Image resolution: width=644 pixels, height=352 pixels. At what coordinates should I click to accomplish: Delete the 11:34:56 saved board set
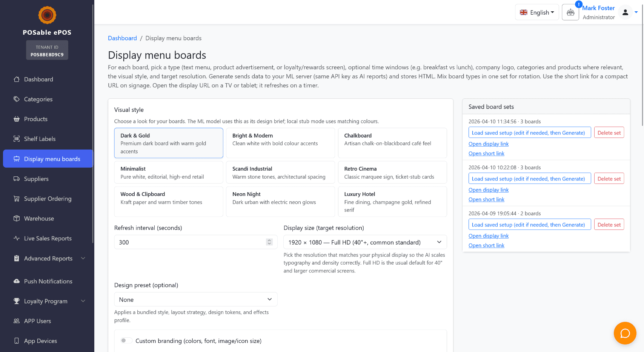pyautogui.click(x=609, y=133)
